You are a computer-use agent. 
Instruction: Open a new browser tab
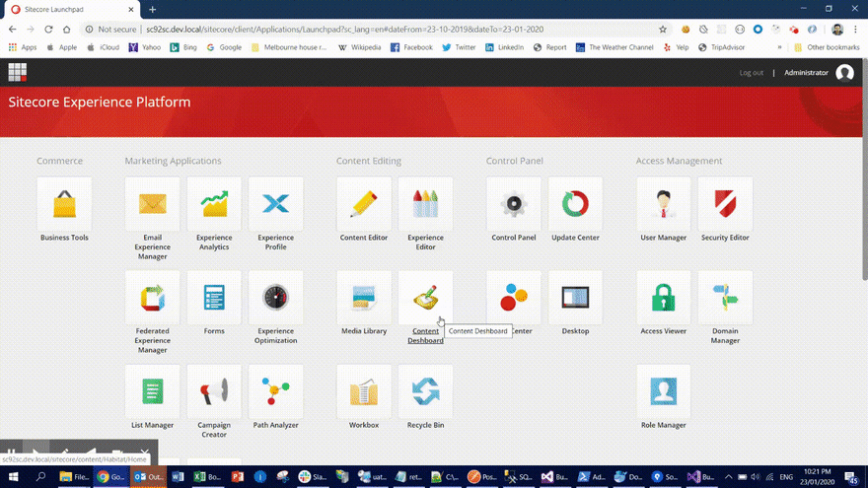(152, 10)
